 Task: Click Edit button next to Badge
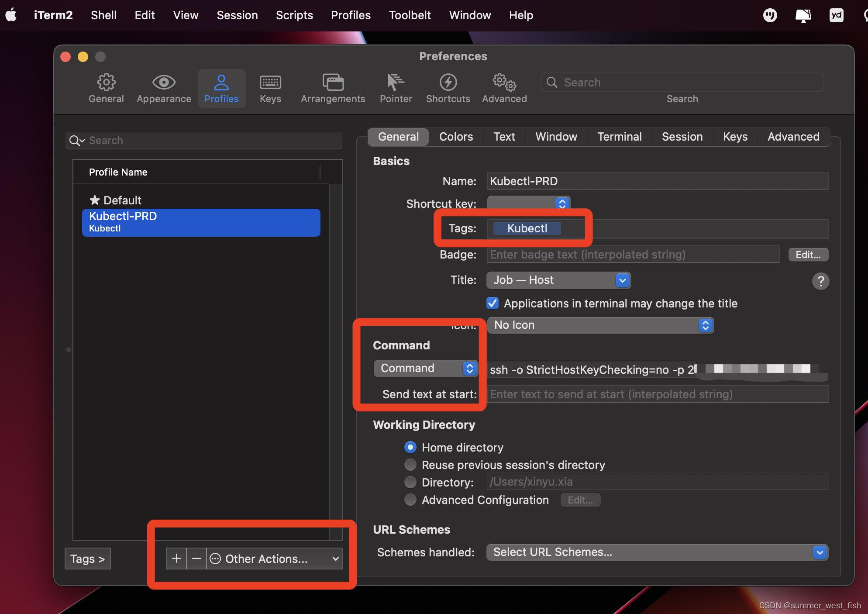808,254
